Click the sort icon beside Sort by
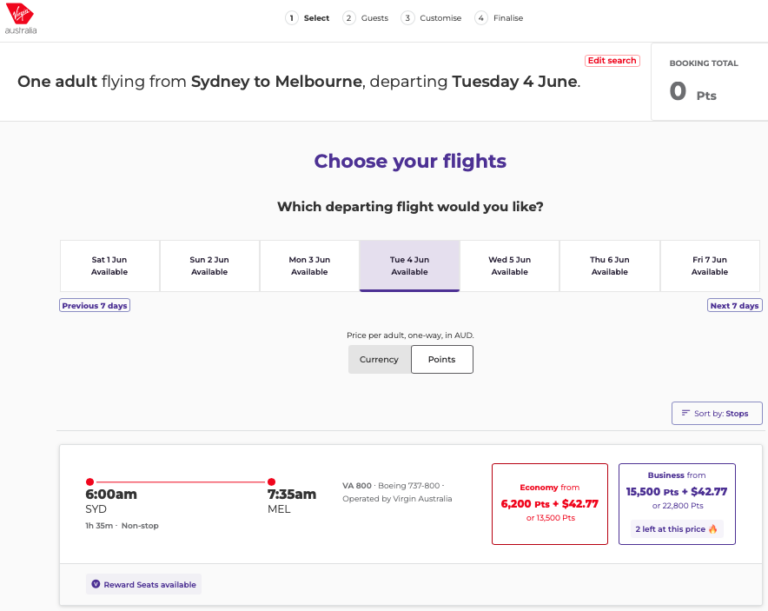 (x=686, y=413)
